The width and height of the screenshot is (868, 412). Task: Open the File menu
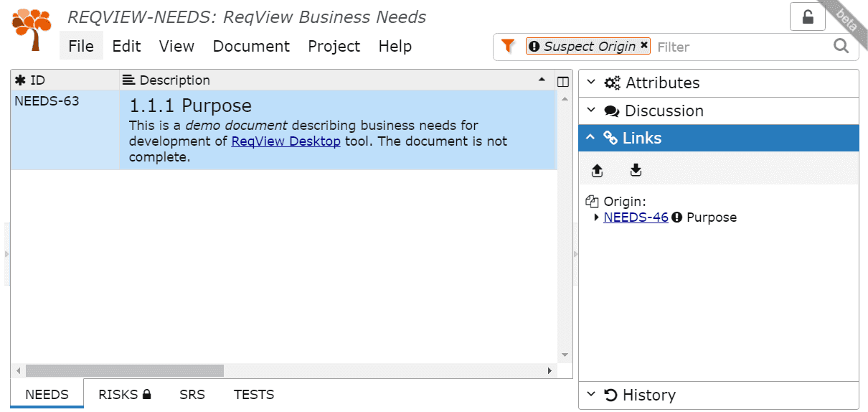(81, 46)
